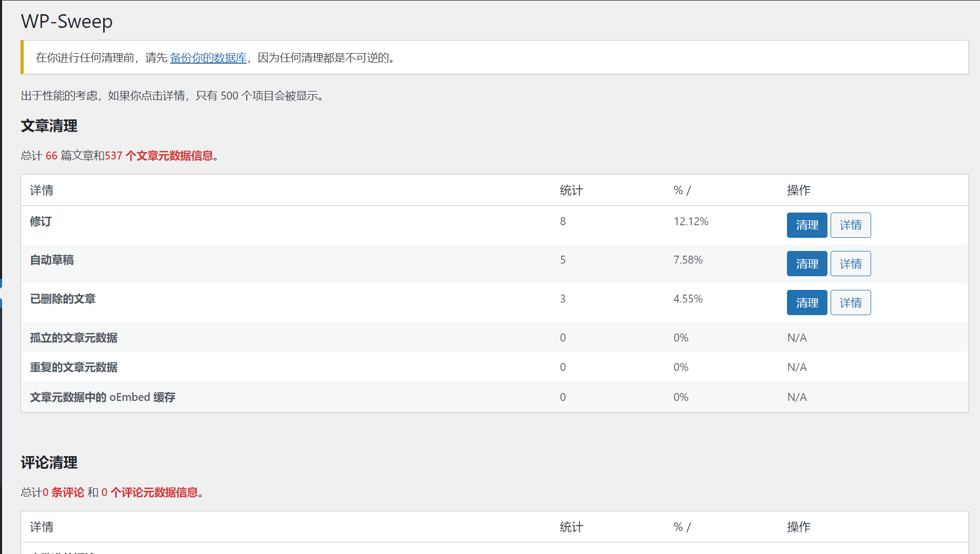Click N/A in 孤立的文章元数据 row
This screenshot has height=554, width=980.
tap(797, 338)
